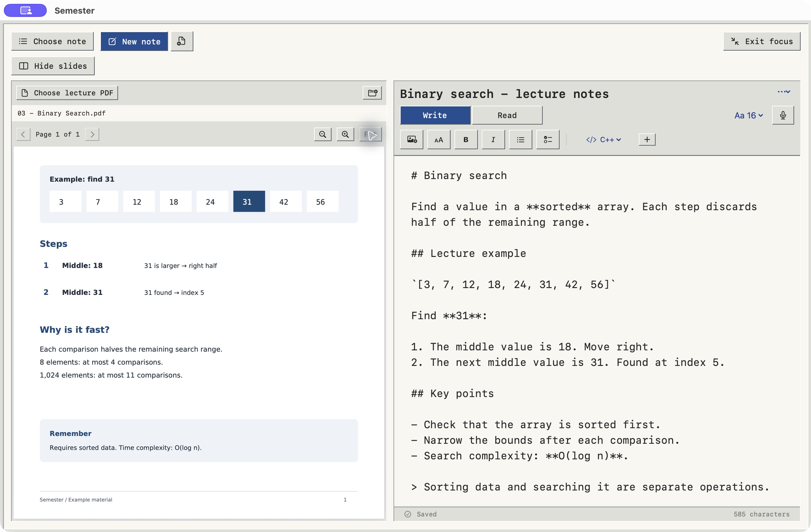Click the plus button in editor toolbar
Viewport: 811px width, 532px height.
647,140
